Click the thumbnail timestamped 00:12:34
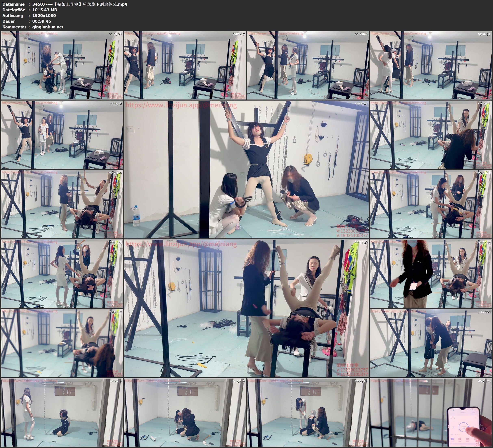Image resolution: width=493 pixels, height=448 pixels. [431, 65]
